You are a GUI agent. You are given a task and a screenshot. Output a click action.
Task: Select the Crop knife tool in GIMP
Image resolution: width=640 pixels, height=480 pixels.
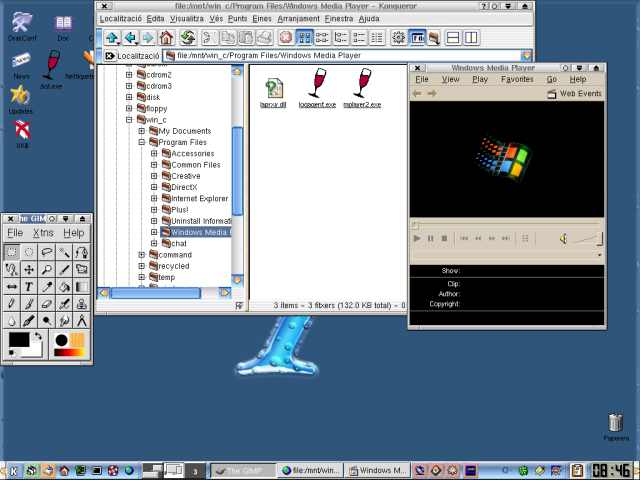click(x=64, y=269)
